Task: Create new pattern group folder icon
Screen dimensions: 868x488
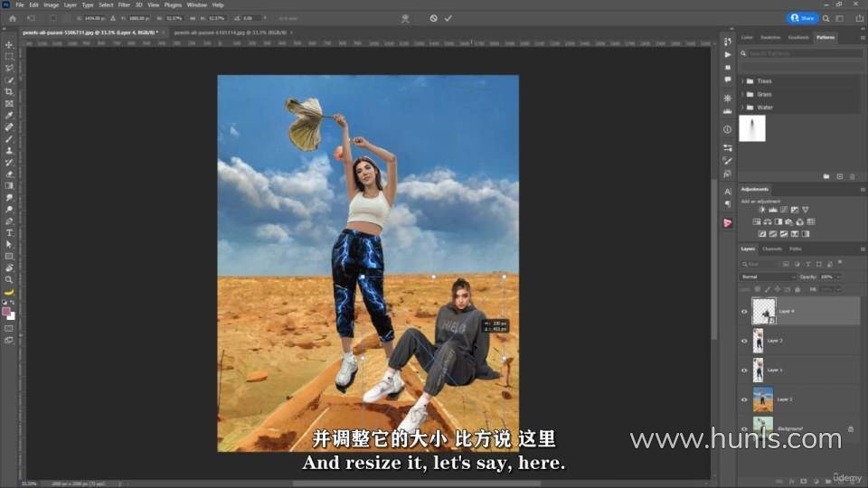Action: pyautogui.click(x=826, y=176)
